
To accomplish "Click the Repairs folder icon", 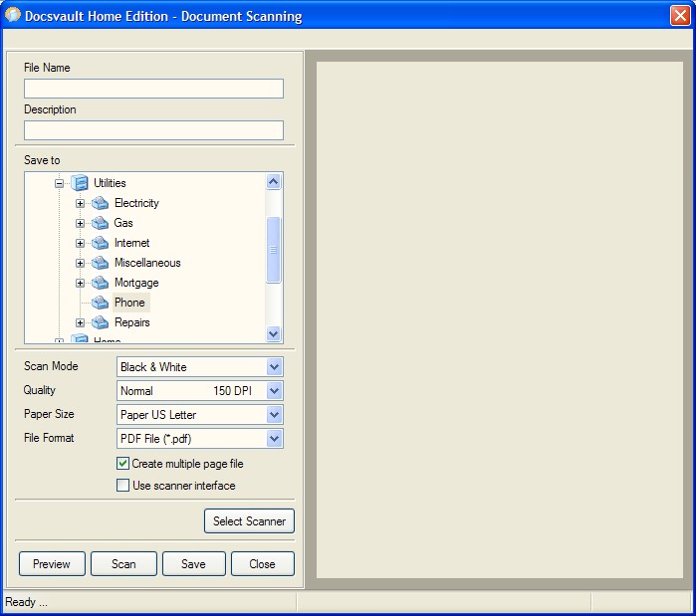I will pos(100,322).
